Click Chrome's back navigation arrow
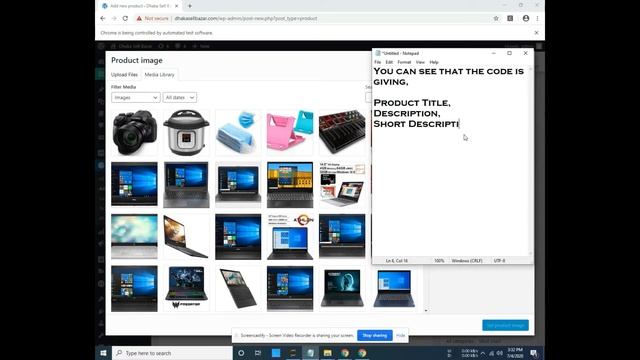 tap(103, 18)
